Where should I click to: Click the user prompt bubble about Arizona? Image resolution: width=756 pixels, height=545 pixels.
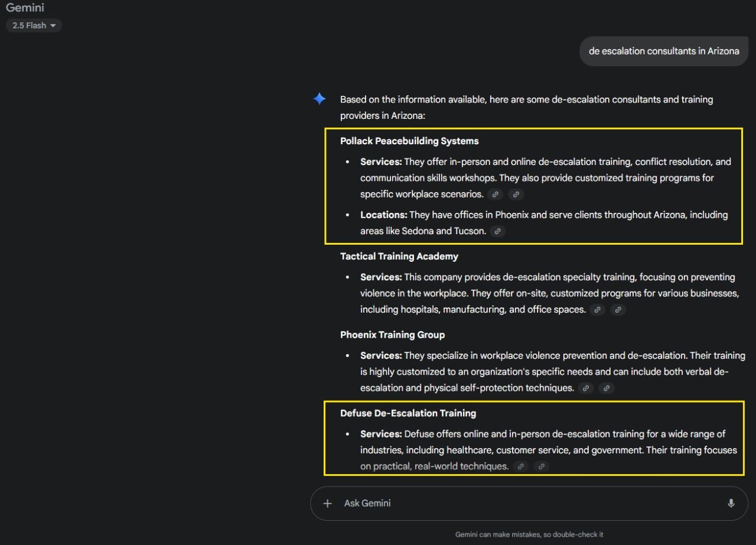pyautogui.click(x=663, y=51)
